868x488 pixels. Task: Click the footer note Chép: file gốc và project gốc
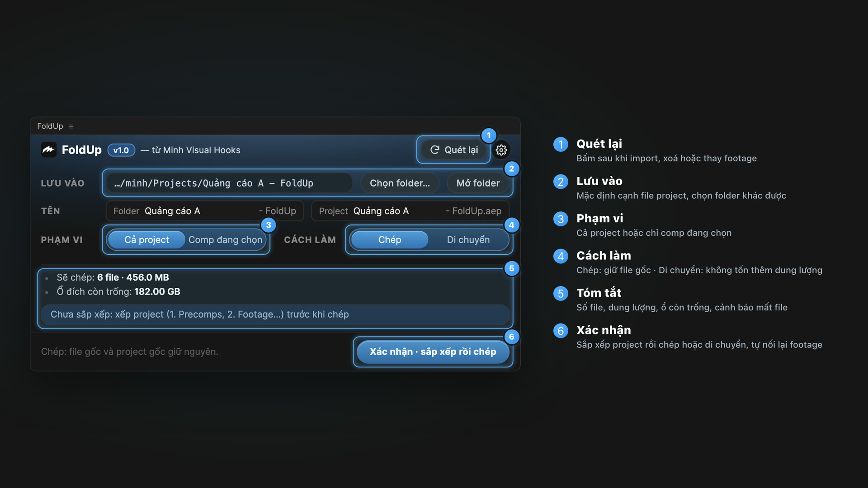tap(129, 352)
